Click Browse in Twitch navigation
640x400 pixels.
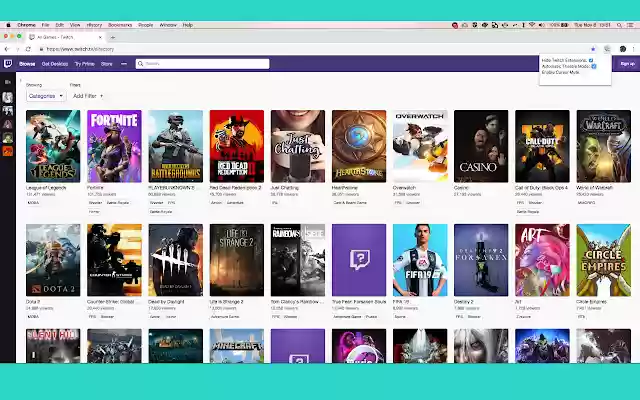click(27, 64)
